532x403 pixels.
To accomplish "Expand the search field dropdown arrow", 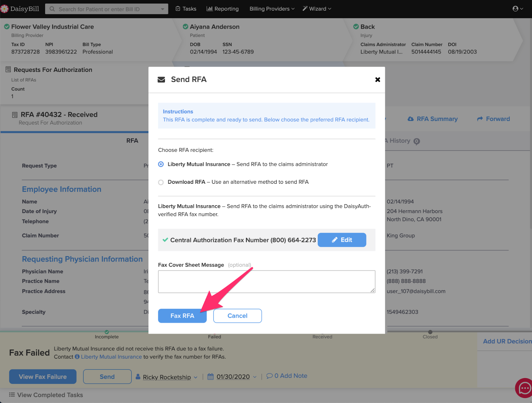I will [163, 9].
